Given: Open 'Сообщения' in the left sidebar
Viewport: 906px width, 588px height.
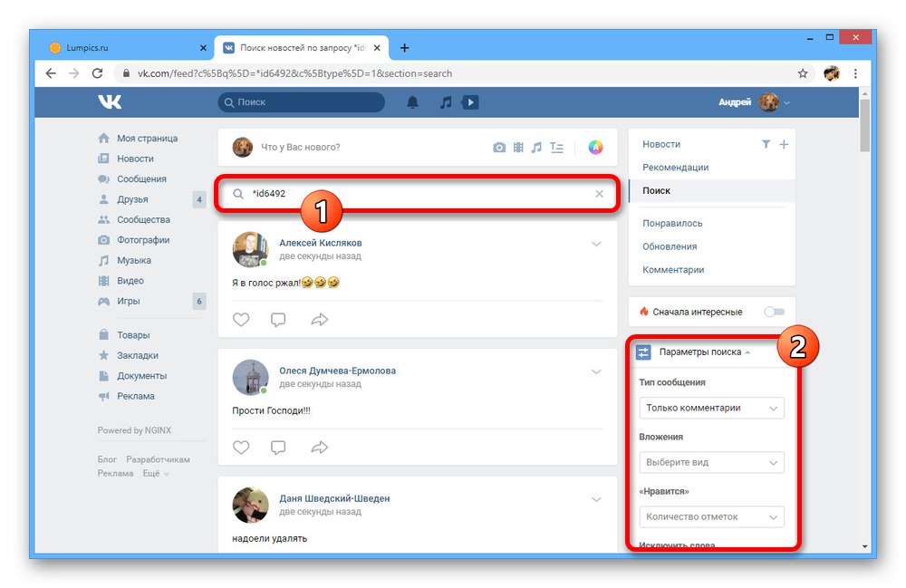Looking at the screenshot, I should pos(141,179).
